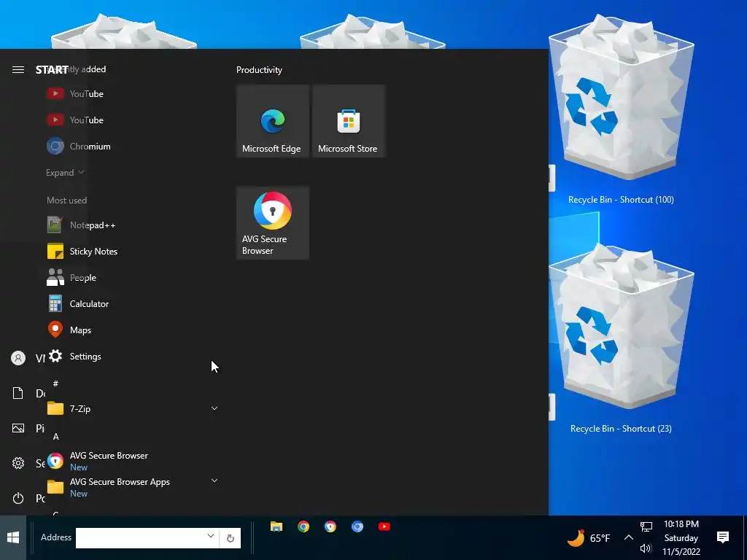Viewport: 747px width, 560px height.
Task: Click the Microsoft Edge tile
Action: click(273, 121)
